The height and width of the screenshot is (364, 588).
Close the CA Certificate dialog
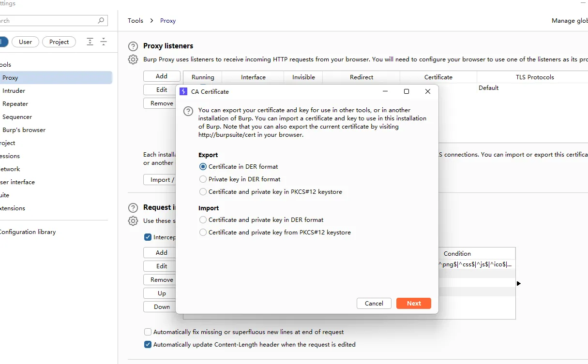tap(428, 91)
